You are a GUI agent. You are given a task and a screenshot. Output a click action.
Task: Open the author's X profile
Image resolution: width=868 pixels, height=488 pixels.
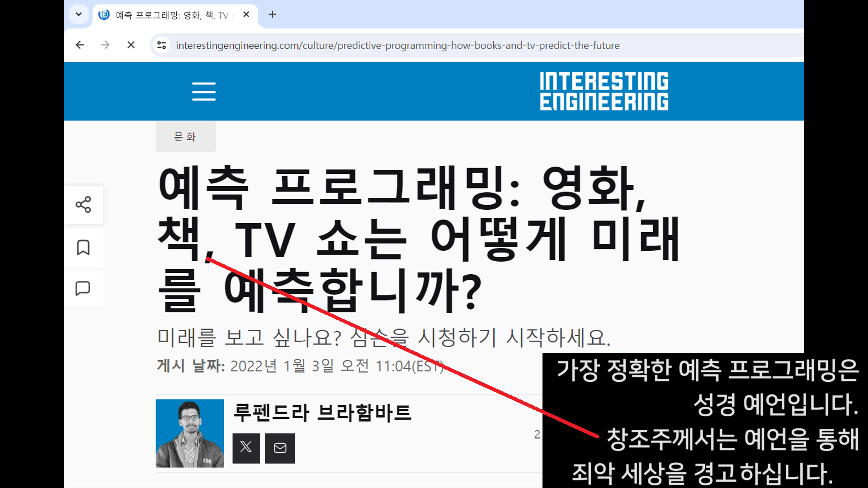[246, 448]
